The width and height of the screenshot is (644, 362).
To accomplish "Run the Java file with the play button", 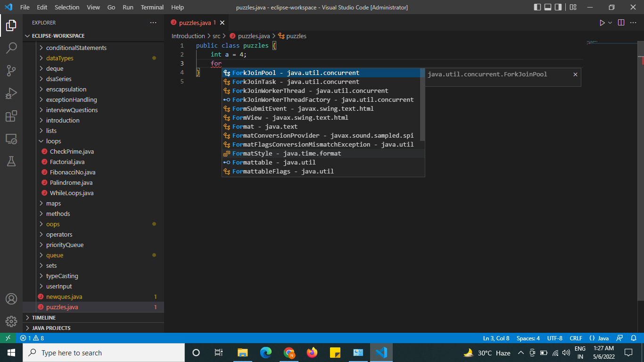I will pos(602,22).
